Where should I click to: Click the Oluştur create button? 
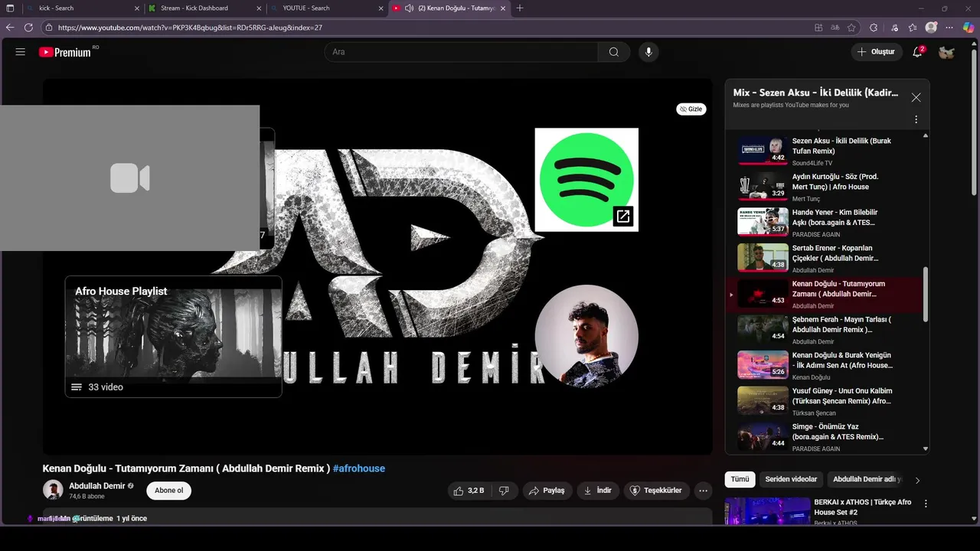(x=877, y=52)
